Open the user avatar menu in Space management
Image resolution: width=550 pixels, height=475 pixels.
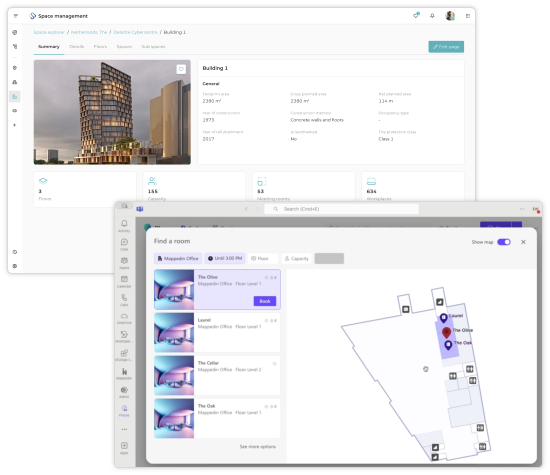pos(450,16)
